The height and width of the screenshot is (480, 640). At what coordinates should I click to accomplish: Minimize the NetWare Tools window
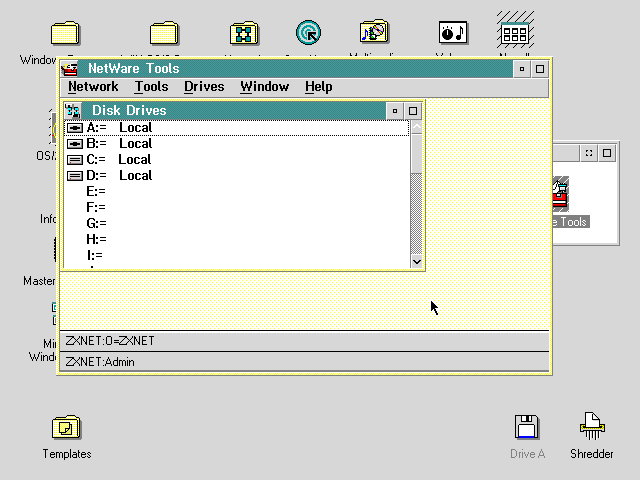pos(522,69)
